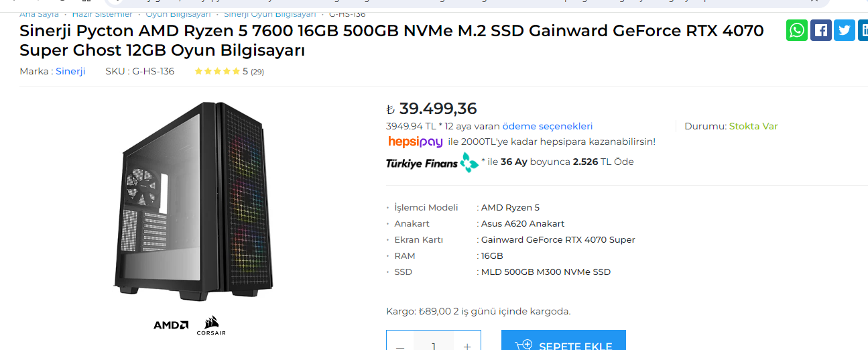
Task: Share product via WhatsApp icon
Action: 797,30
